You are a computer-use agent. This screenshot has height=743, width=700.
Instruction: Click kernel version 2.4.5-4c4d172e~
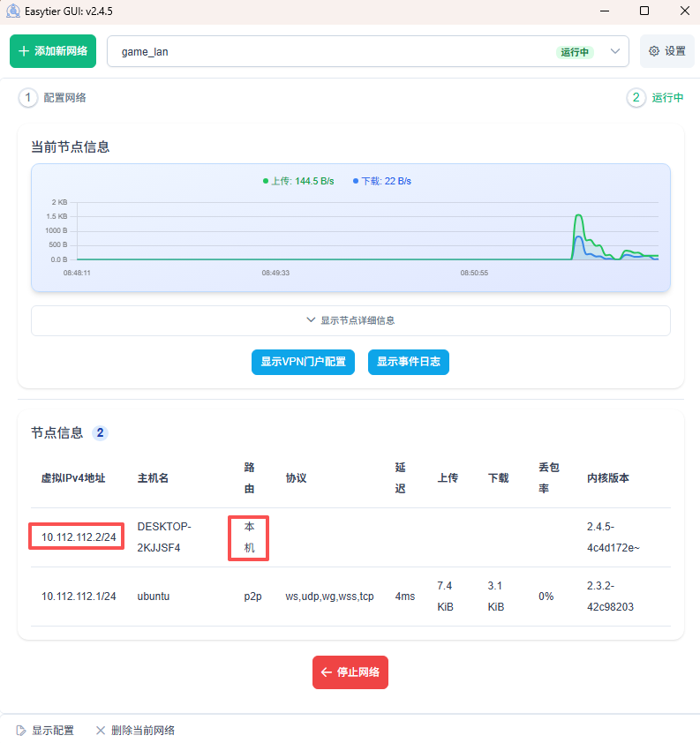click(613, 537)
